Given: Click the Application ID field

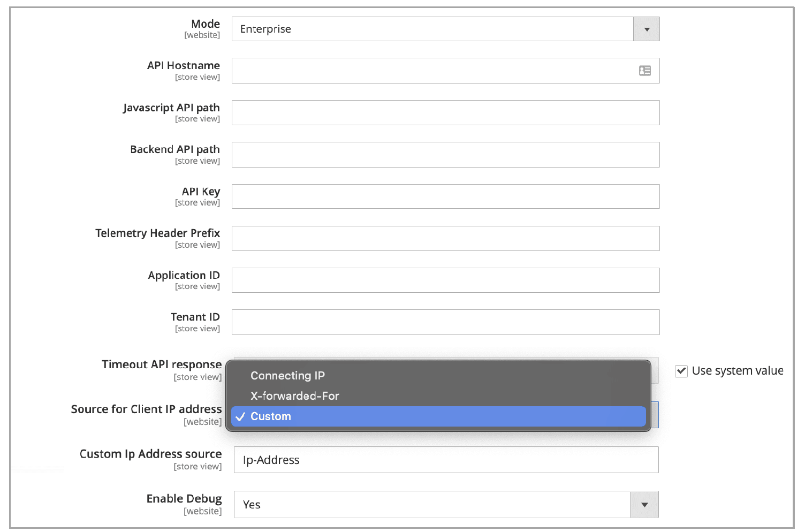Looking at the screenshot, I should pos(445,280).
